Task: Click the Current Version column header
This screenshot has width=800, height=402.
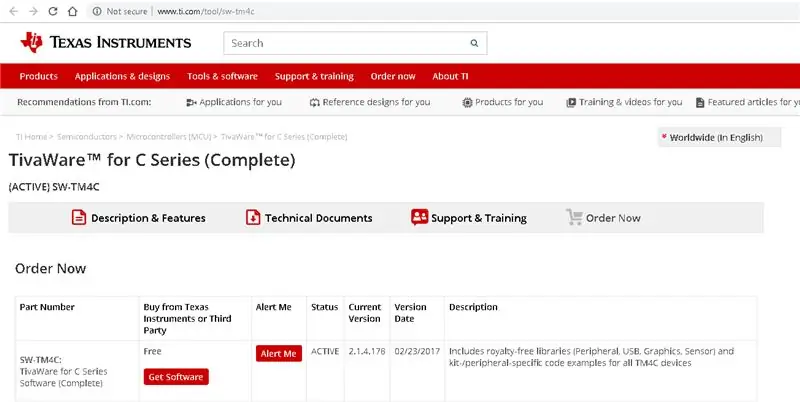Action: 365,313
